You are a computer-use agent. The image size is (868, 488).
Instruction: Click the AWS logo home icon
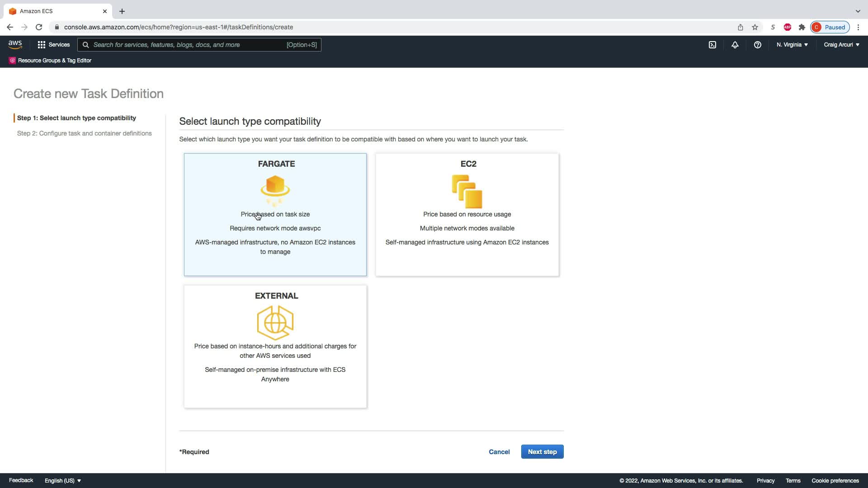[x=15, y=45]
